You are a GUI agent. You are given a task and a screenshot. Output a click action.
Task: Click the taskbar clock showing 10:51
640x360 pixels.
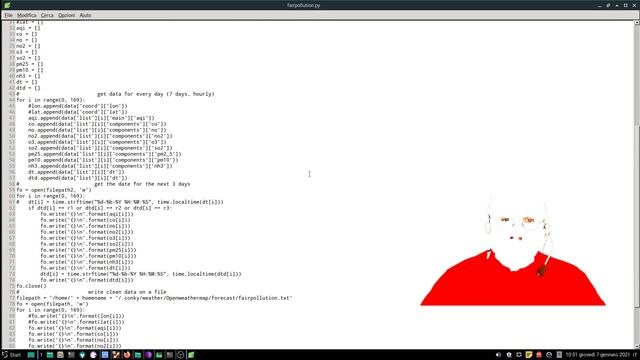(x=598, y=355)
